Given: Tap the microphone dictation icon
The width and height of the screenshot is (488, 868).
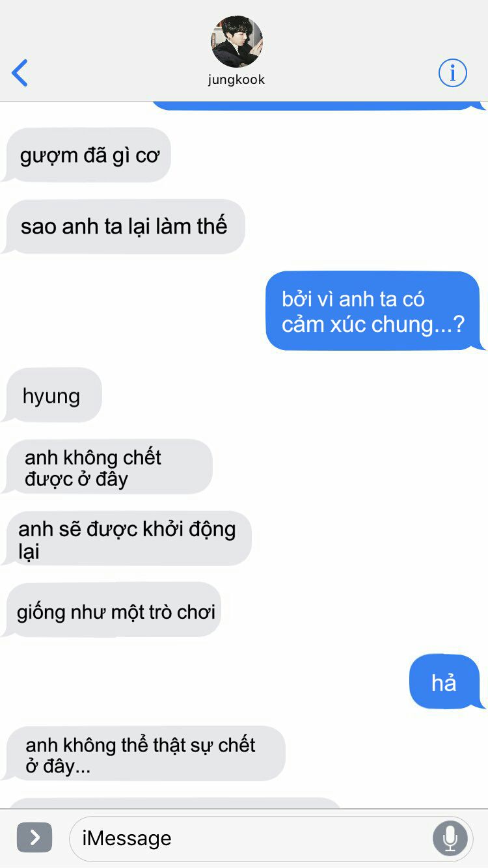Looking at the screenshot, I should [450, 838].
